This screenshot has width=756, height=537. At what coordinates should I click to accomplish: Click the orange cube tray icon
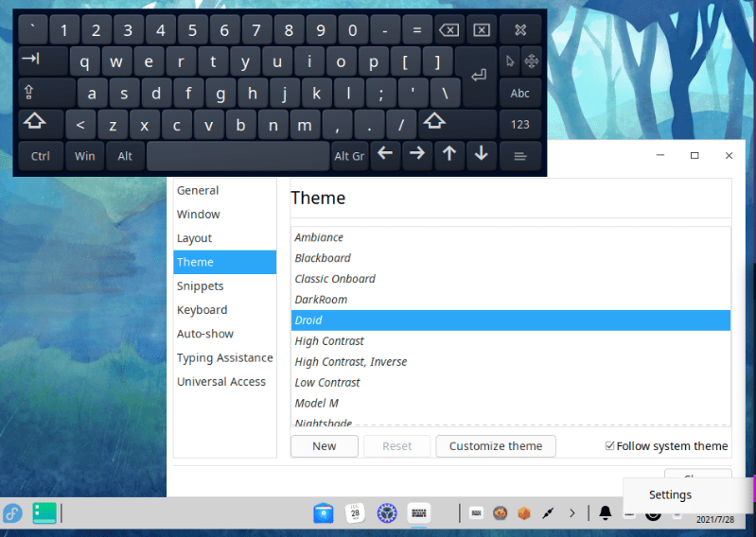point(524,513)
